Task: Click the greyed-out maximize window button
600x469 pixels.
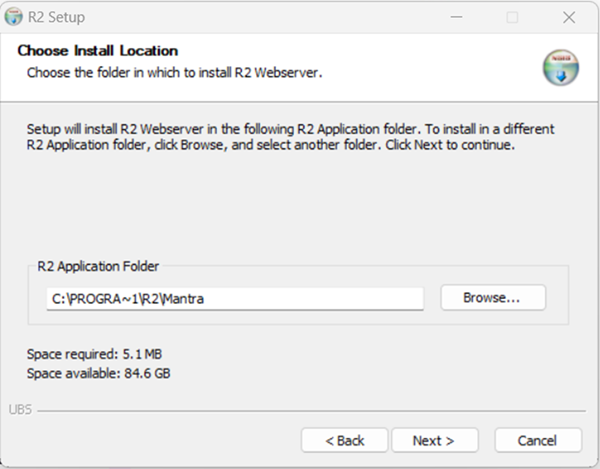Action: point(512,17)
